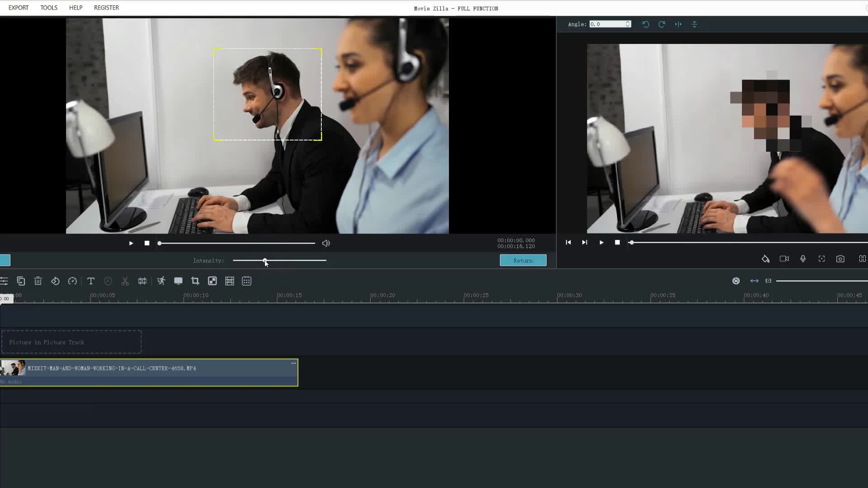868x488 pixels.
Task: Increase Angle value with stepper arrows
Action: point(628,22)
